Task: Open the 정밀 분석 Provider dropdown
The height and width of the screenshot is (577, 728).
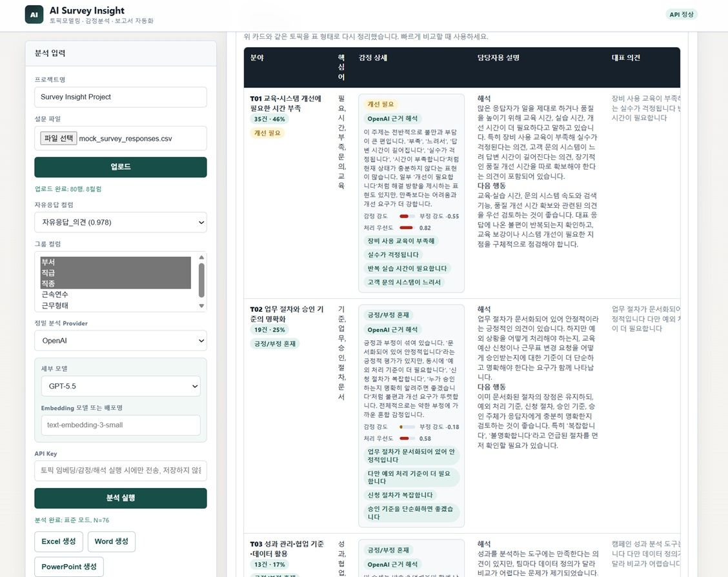Action: (x=120, y=341)
